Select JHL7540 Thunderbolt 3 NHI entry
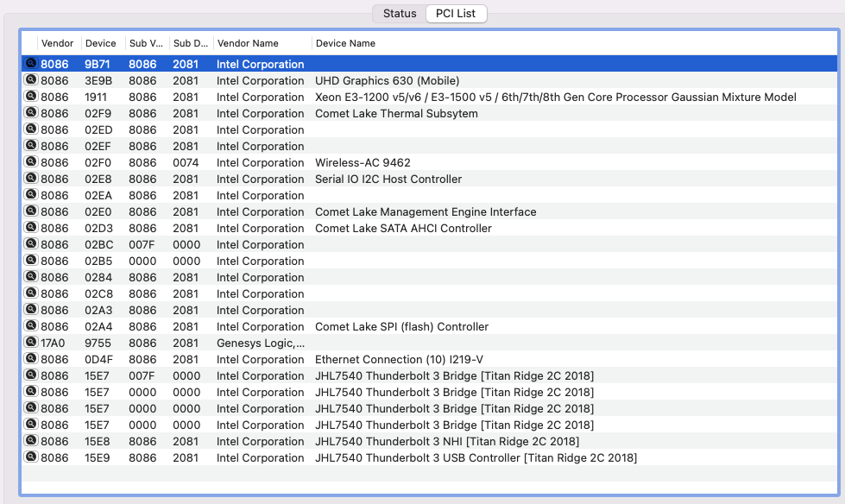 (447, 442)
